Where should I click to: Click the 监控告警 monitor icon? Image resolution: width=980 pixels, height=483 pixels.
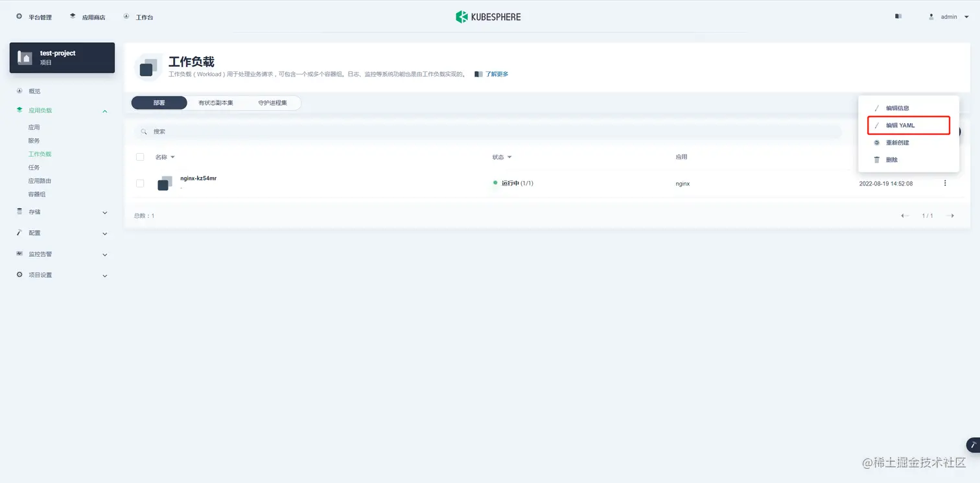(x=19, y=253)
